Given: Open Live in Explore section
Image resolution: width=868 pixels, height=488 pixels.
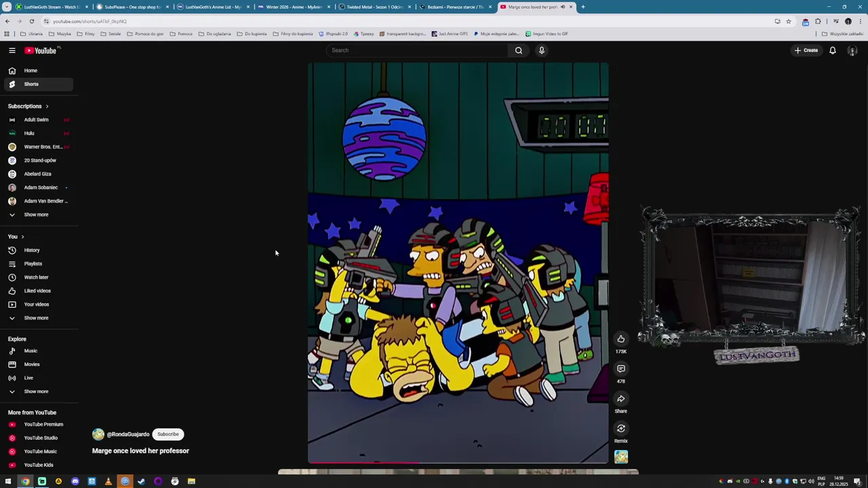Looking at the screenshot, I should click(39, 378).
